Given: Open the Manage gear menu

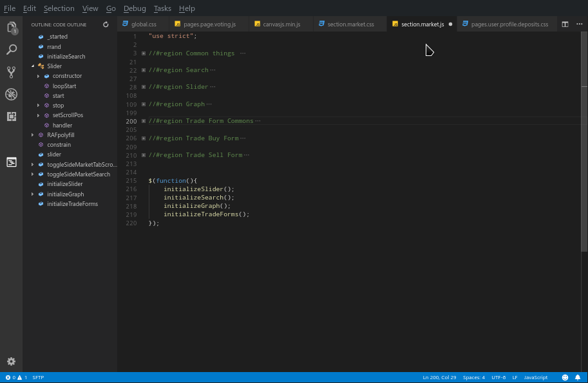Looking at the screenshot, I should tap(11, 361).
